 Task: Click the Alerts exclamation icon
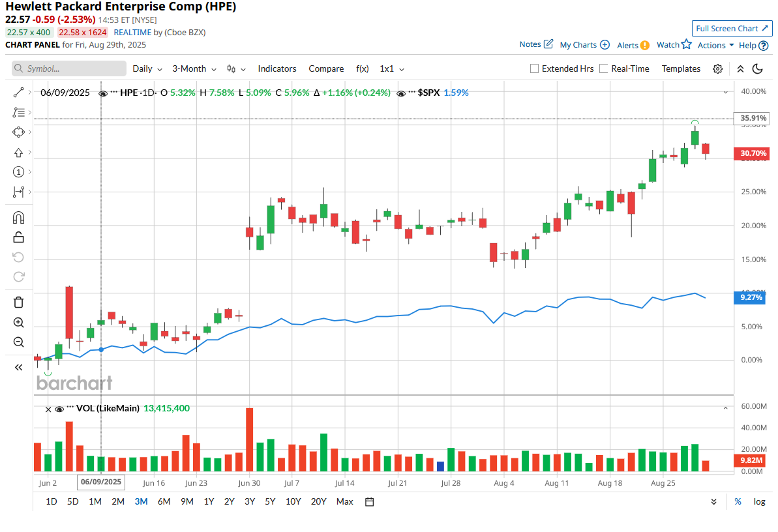point(645,45)
